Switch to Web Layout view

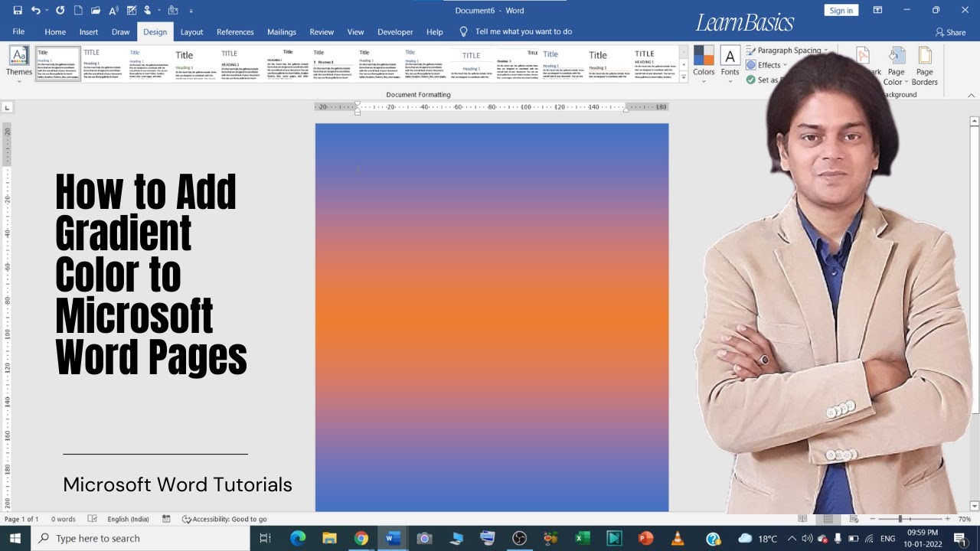click(853, 519)
